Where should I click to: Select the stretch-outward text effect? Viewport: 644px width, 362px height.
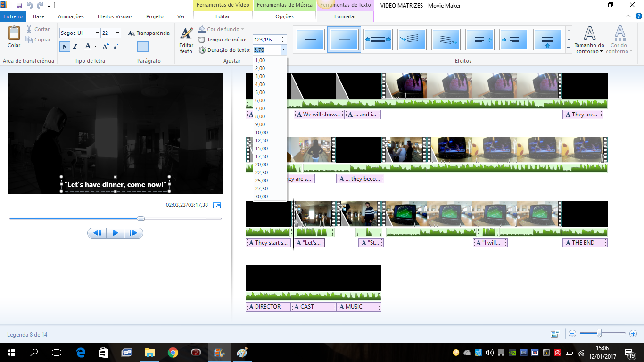[378, 40]
